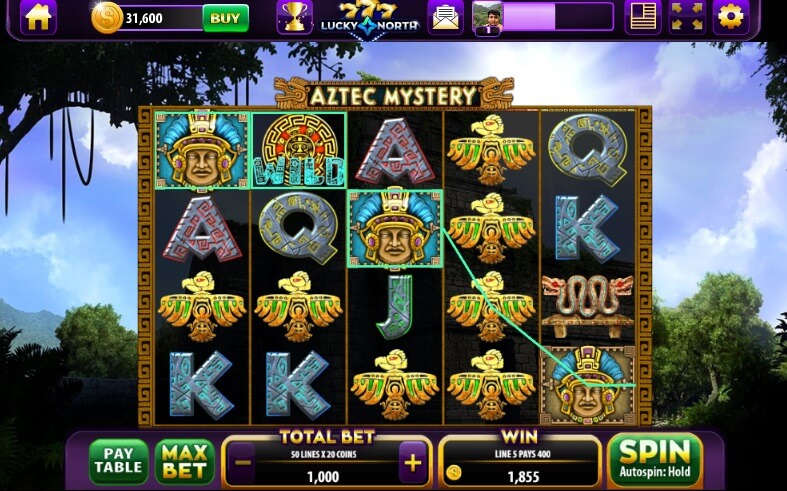Select the WILD symbol on reels
The width and height of the screenshot is (787, 491).
pyautogui.click(x=299, y=151)
